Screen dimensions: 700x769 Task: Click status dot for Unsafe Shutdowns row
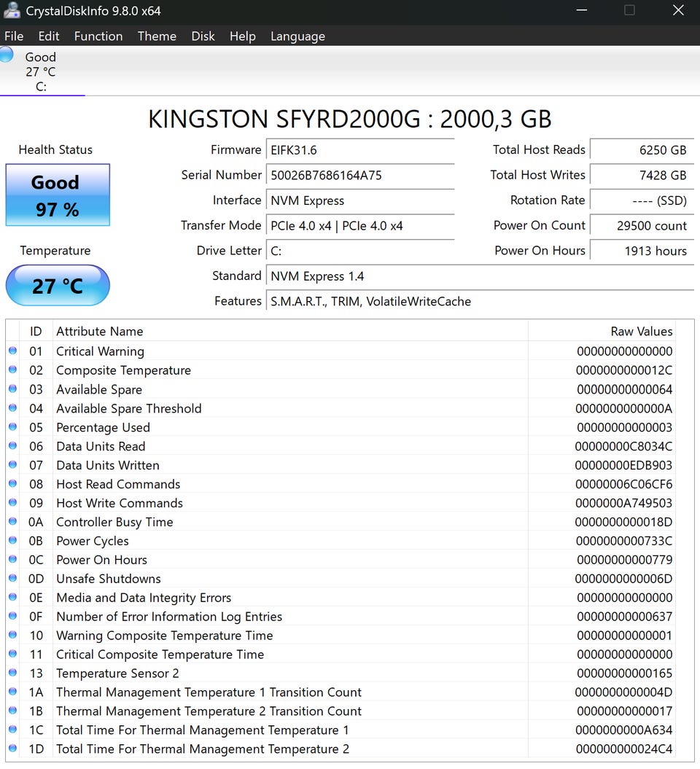click(12, 579)
